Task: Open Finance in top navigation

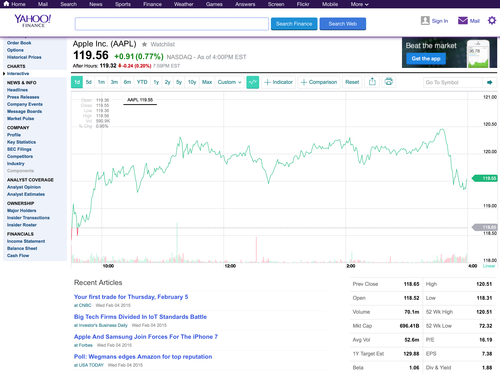Action: [x=152, y=4]
